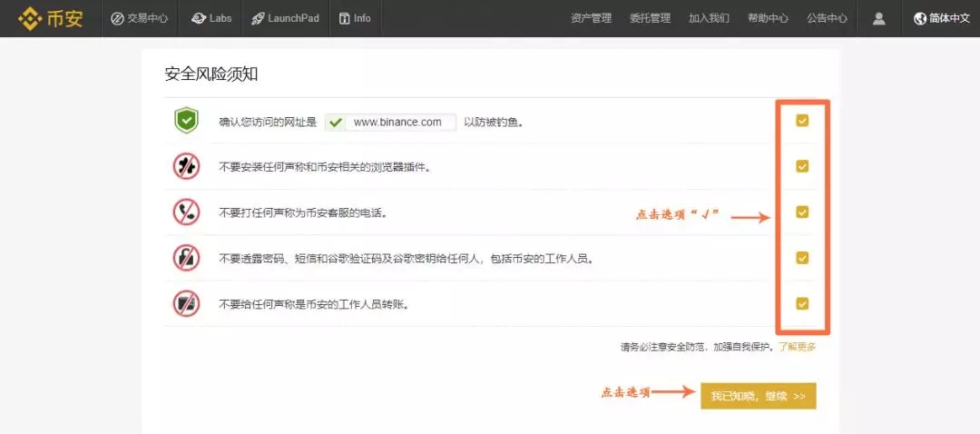Click text 不要打任何声称为币安客服的电话
980x434 pixels.
tap(303, 213)
